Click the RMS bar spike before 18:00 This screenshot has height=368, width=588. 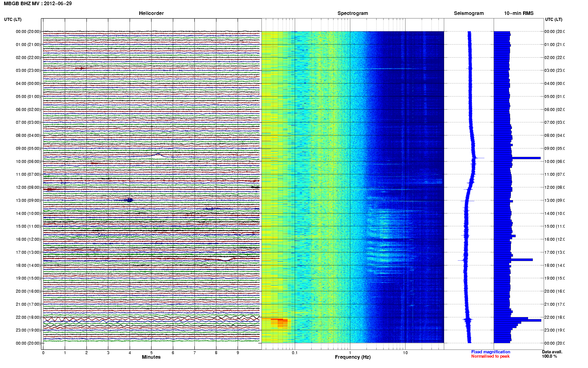[513, 260]
